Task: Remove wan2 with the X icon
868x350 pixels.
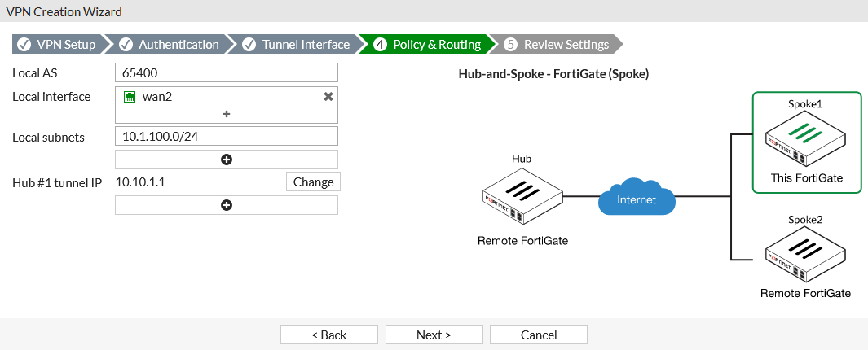Action: [x=328, y=97]
